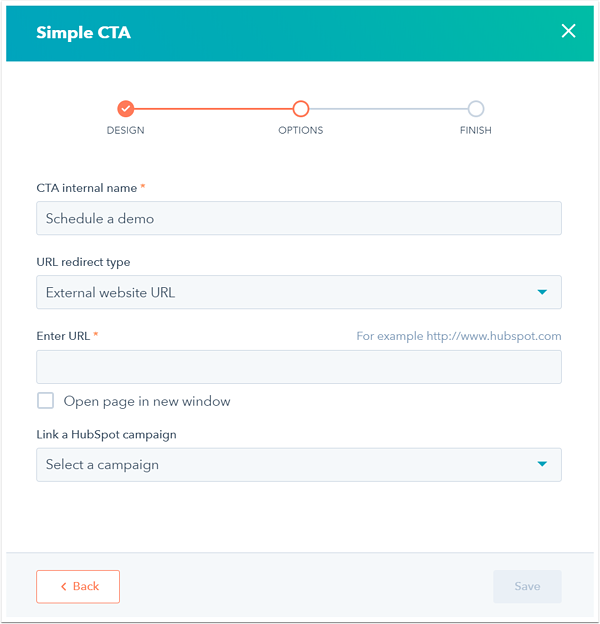Switch to the OPTIONS step label
This screenshot has height=624, width=600.
click(x=301, y=131)
